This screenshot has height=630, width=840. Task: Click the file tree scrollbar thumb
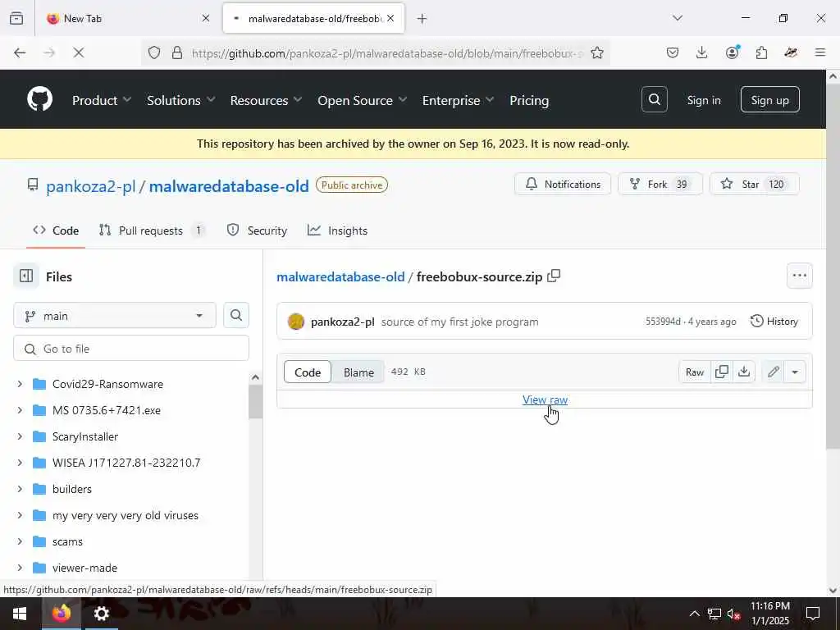click(x=256, y=401)
